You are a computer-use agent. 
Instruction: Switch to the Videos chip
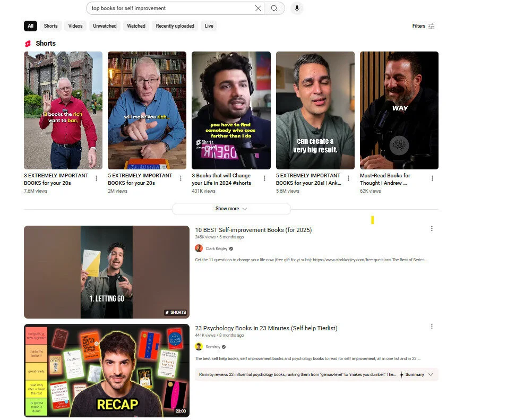pyautogui.click(x=75, y=26)
